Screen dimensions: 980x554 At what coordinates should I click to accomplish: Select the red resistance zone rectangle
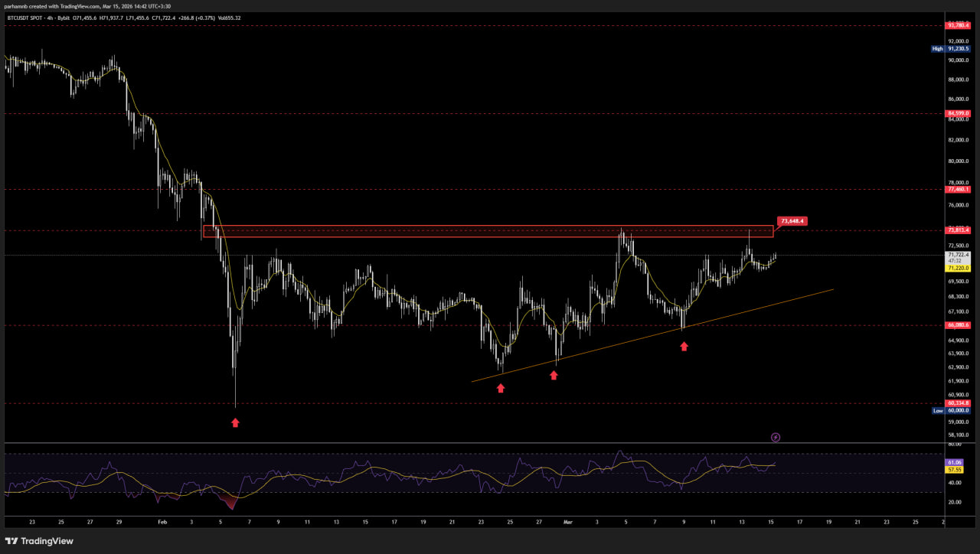pos(487,231)
